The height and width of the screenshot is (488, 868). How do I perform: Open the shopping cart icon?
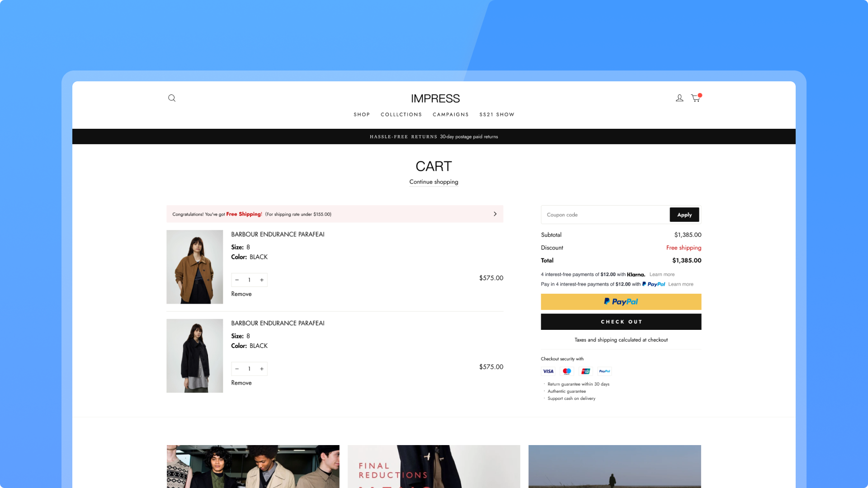coord(696,98)
